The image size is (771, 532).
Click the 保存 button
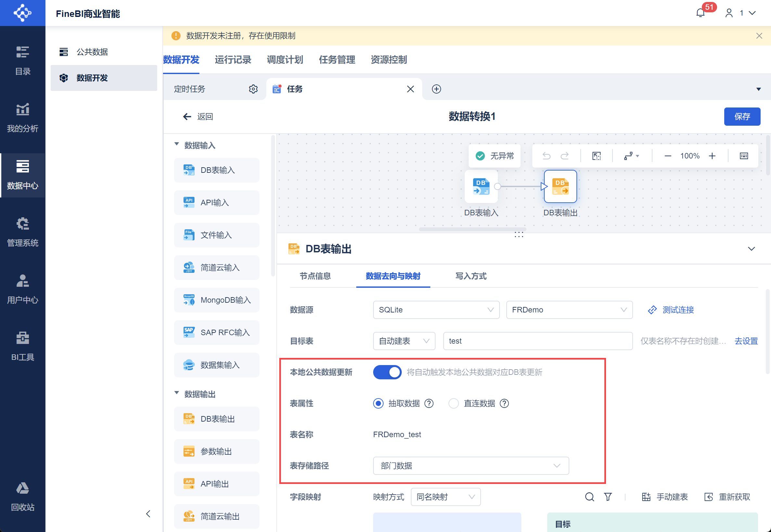(x=742, y=117)
